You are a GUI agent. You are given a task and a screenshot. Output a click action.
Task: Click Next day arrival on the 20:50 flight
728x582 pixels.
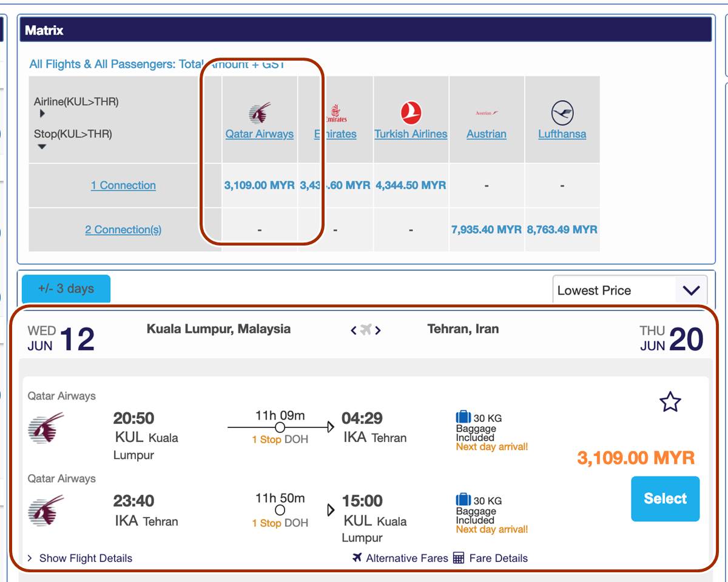[492, 447]
